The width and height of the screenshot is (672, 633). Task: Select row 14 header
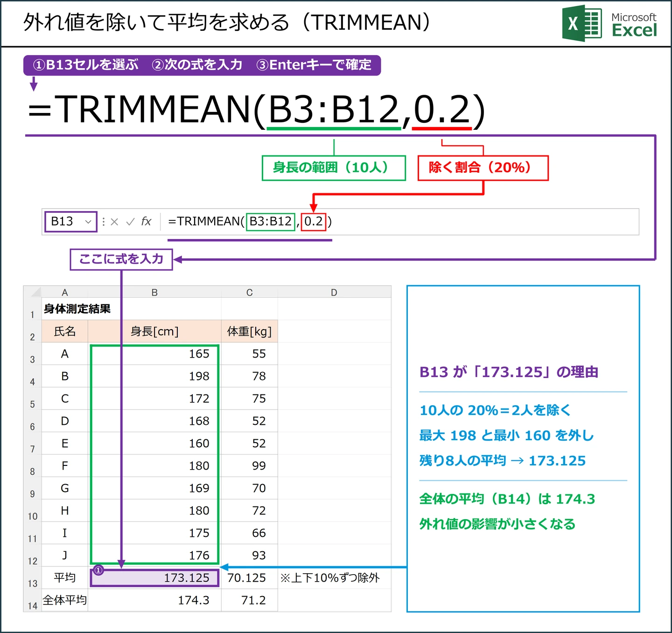pos(32,600)
